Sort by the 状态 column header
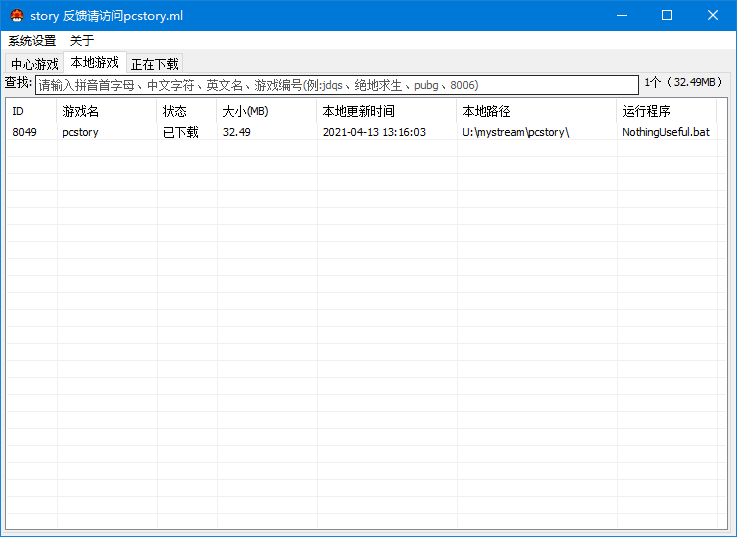 pos(186,111)
